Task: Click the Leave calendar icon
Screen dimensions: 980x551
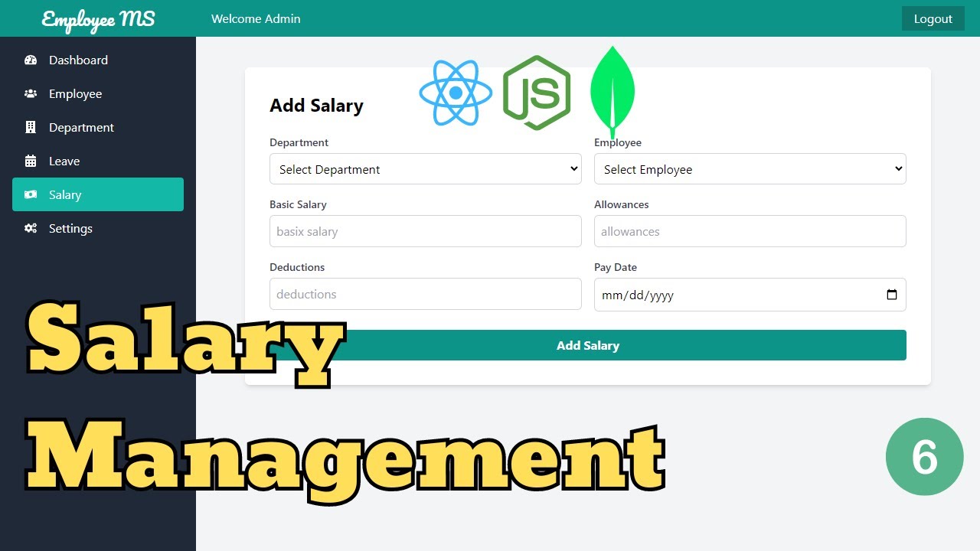Action: pos(31,161)
